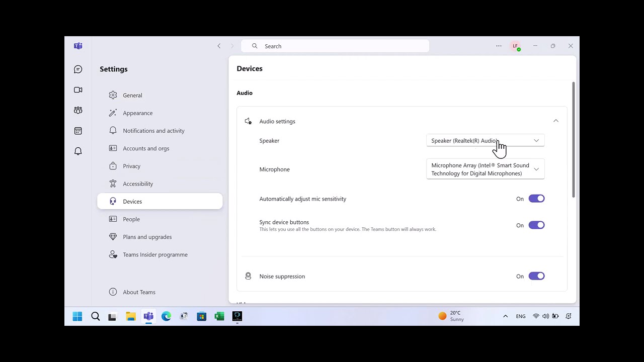The height and width of the screenshot is (362, 644).
Task: Open Accessibility settings page
Action: [160, 184]
